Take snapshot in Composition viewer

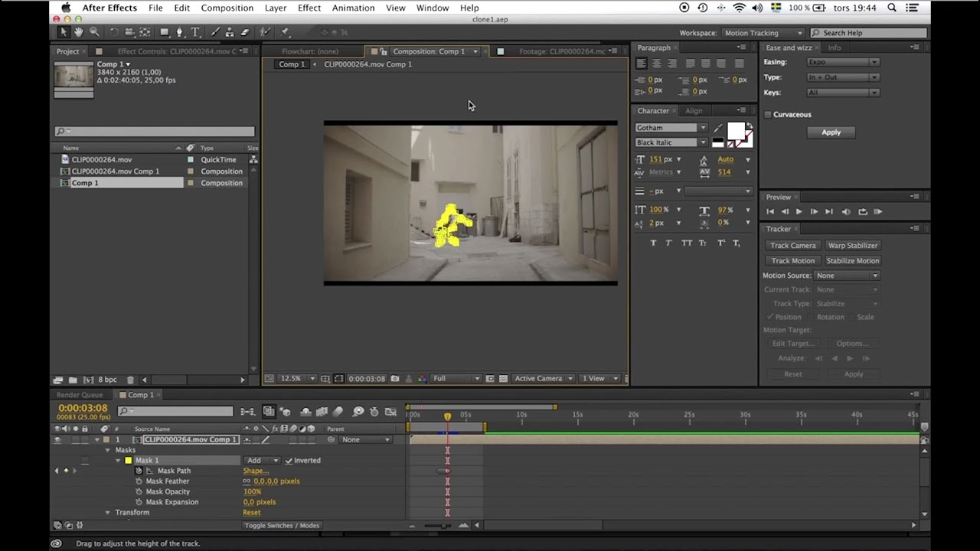tap(395, 379)
